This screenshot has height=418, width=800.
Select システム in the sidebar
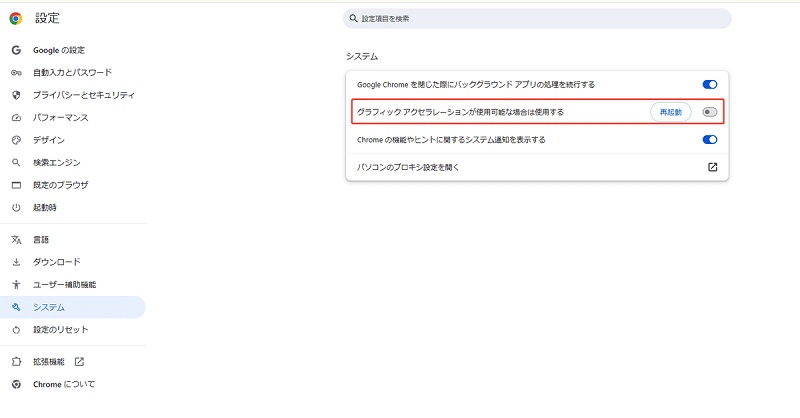73,307
